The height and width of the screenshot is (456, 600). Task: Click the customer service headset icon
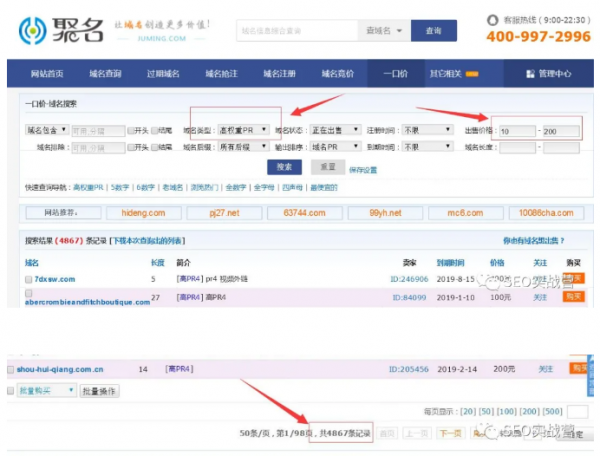[x=492, y=19]
